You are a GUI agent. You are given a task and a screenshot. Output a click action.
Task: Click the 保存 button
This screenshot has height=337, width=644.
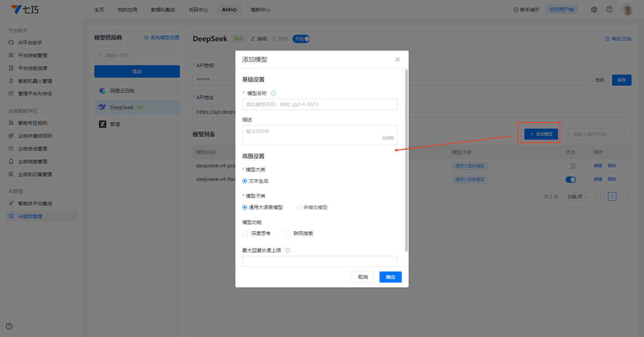(x=621, y=80)
